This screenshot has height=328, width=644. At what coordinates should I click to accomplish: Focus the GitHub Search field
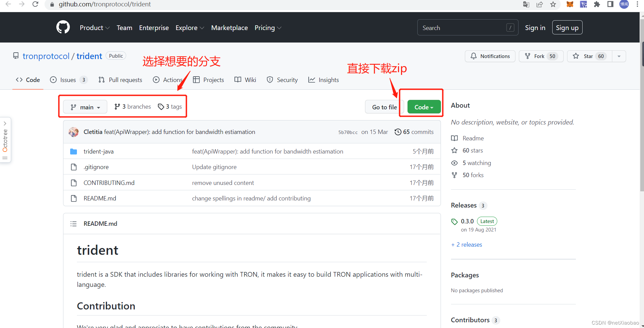point(468,28)
